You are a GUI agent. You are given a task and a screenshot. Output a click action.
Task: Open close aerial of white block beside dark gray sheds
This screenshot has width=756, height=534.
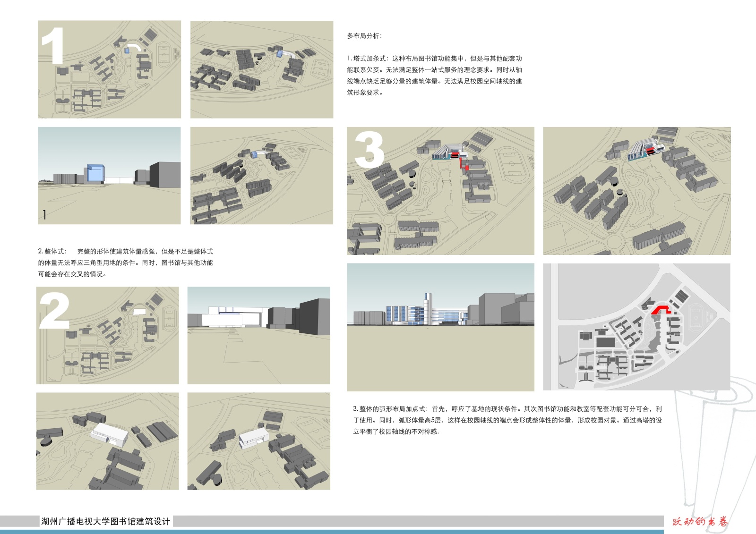108,441
